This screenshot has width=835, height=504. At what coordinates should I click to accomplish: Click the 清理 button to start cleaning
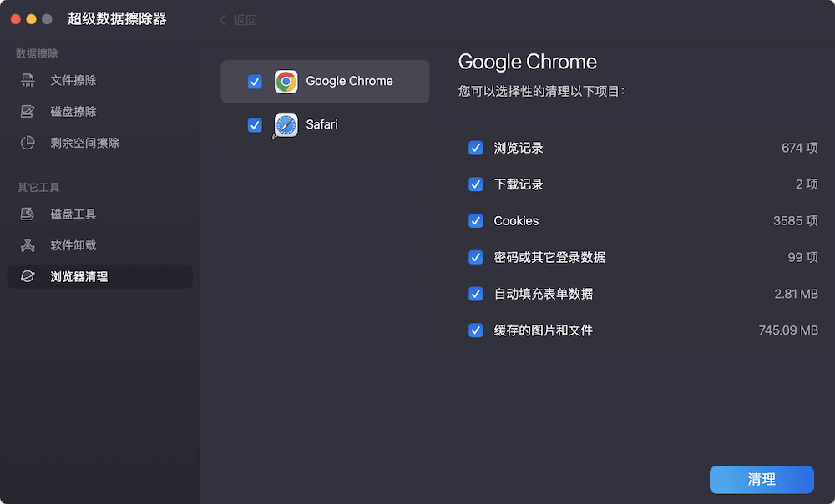click(x=762, y=480)
